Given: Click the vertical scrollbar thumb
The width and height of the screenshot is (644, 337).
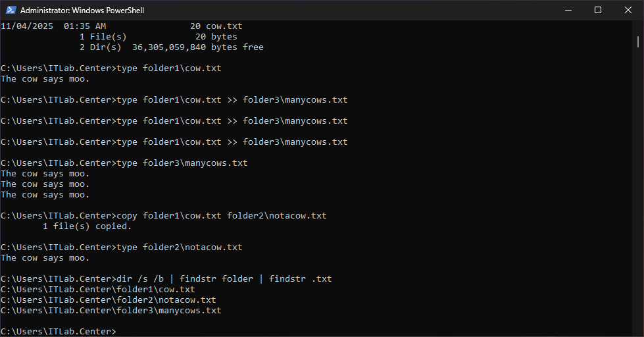Looking at the screenshot, I should pyautogui.click(x=638, y=41).
